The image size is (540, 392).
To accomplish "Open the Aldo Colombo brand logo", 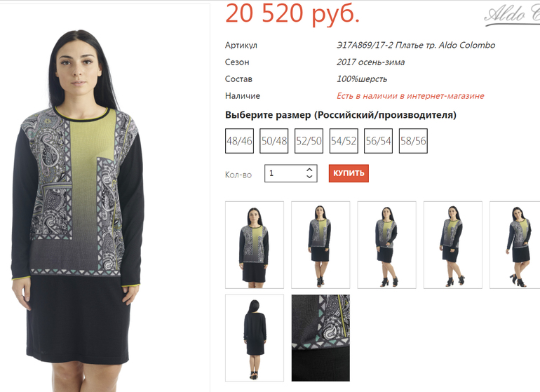I will [512, 15].
